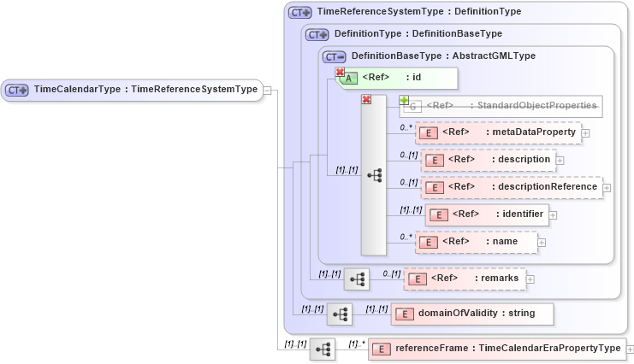Image resolution: width=634 pixels, height=364 pixels.
Task: Click the red X on the tall sequence bar
Action: pyautogui.click(x=366, y=99)
